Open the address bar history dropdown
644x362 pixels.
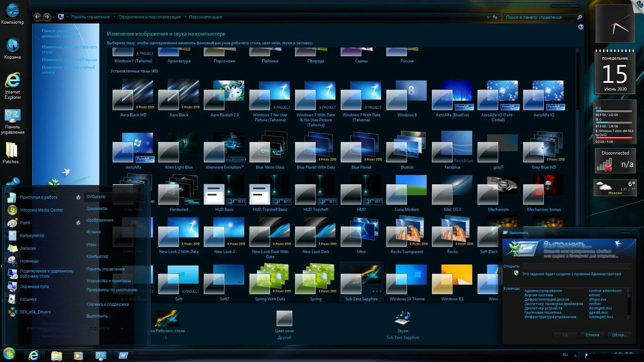tap(488, 17)
